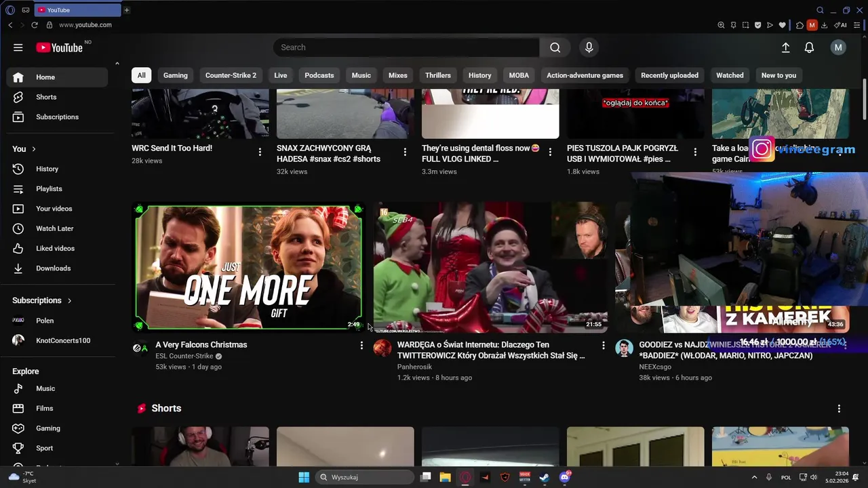Open the NEEXcsgo channel name
This screenshot has width=868, height=488.
pos(655,367)
